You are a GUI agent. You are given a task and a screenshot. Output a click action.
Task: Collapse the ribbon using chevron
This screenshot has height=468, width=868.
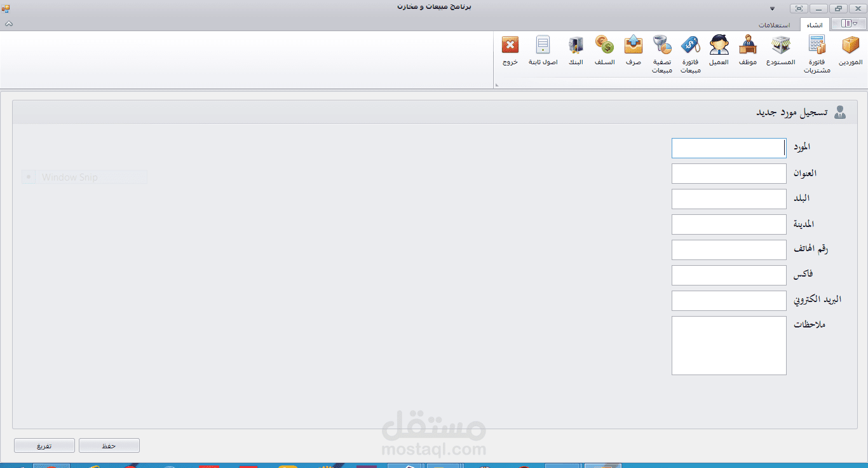[9, 24]
